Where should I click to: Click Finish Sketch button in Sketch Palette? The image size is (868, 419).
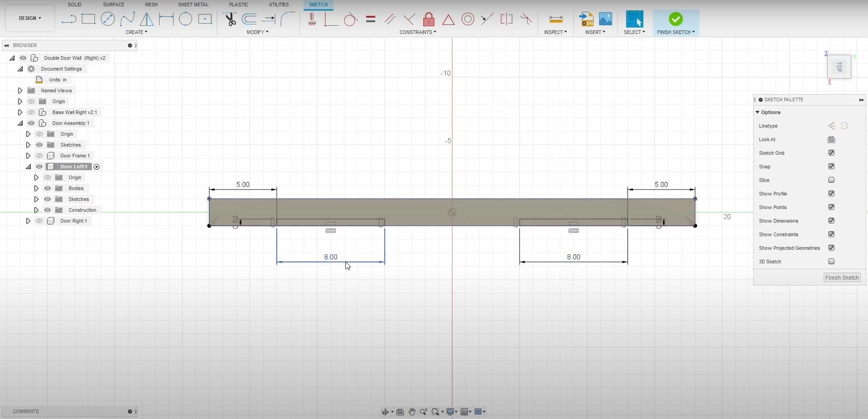[842, 278]
